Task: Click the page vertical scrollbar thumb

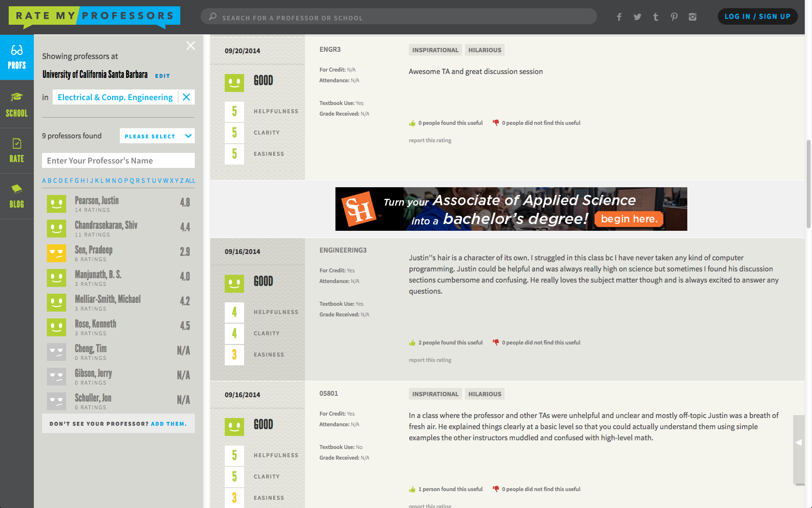Action: pyautogui.click(x=808, y=184)
